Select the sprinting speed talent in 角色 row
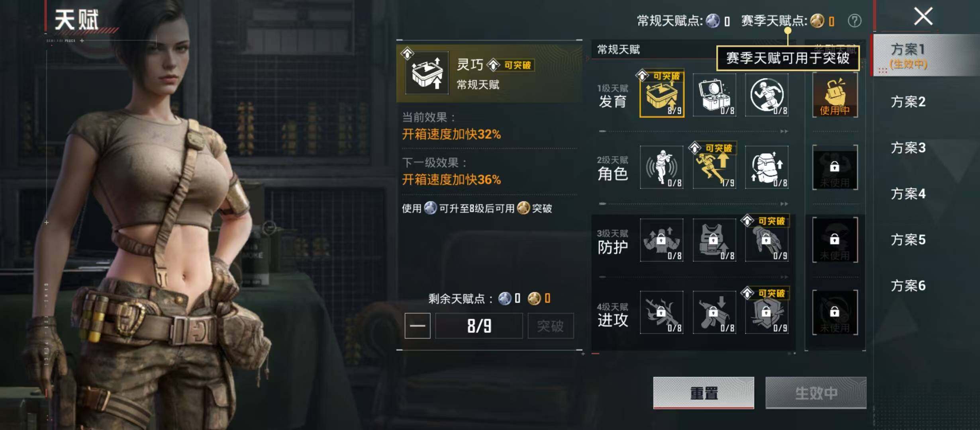Image resolution: width=980 pixels, height=430 pixels. tap(714, 167)
